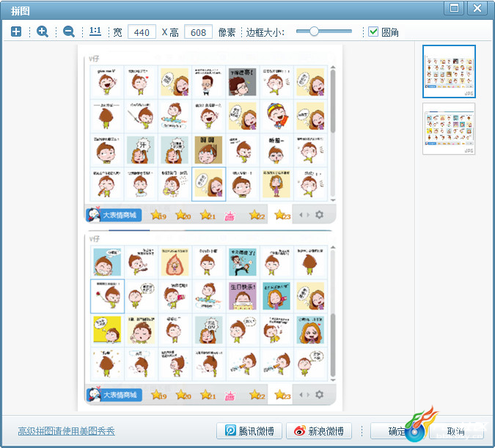The image size is (495, 448).
Task: Maximize the 拼图 window
Action: coord(454,8)
